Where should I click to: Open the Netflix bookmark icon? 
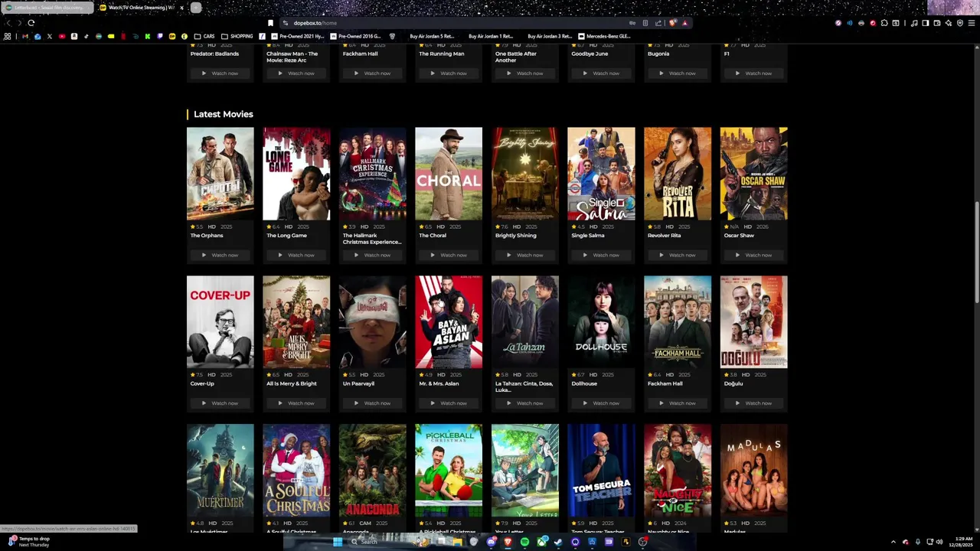coord(123,36)
